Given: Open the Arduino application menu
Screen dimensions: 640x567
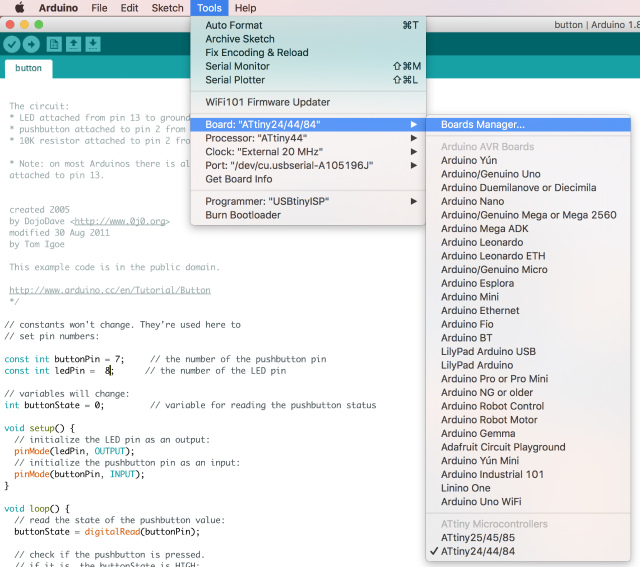Looking at the screenshot, I should [x=58, y=8].
